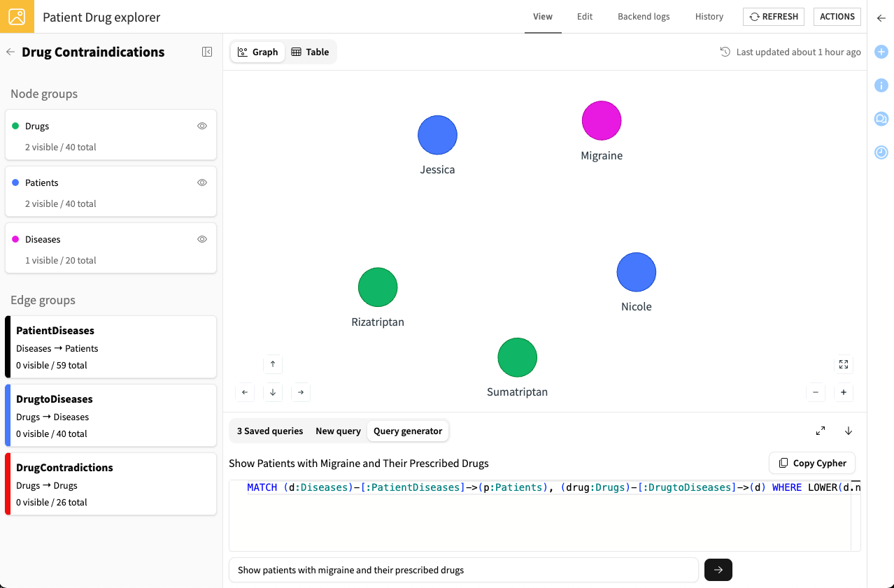Zoom out on graph with minus button

pyautogui.click(x=816, y=392)
